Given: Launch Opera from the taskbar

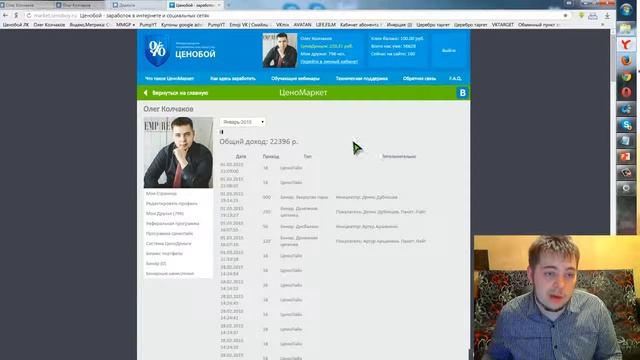Looking at the screenshot, I should (626, 92).
